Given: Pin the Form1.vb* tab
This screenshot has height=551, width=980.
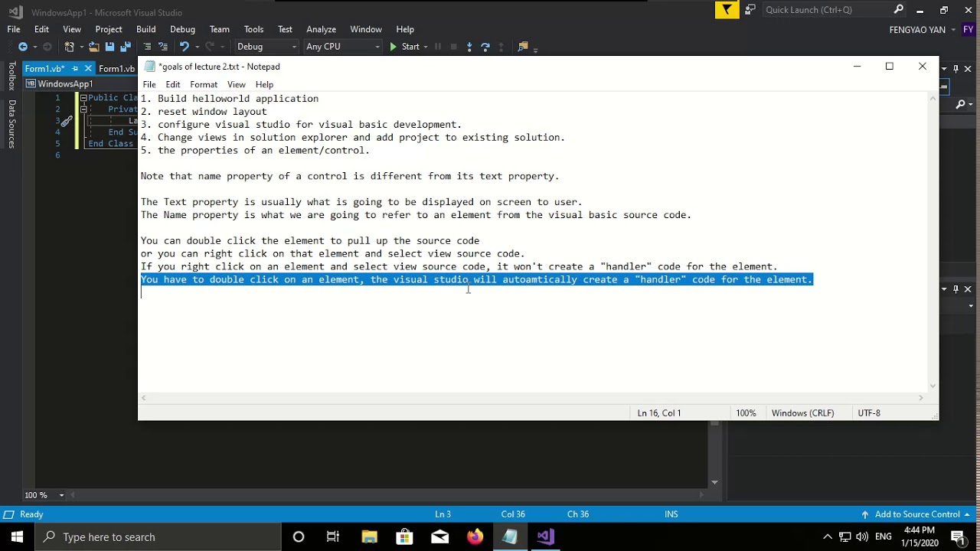Looking at the screenshot, I should click(75, 69).
